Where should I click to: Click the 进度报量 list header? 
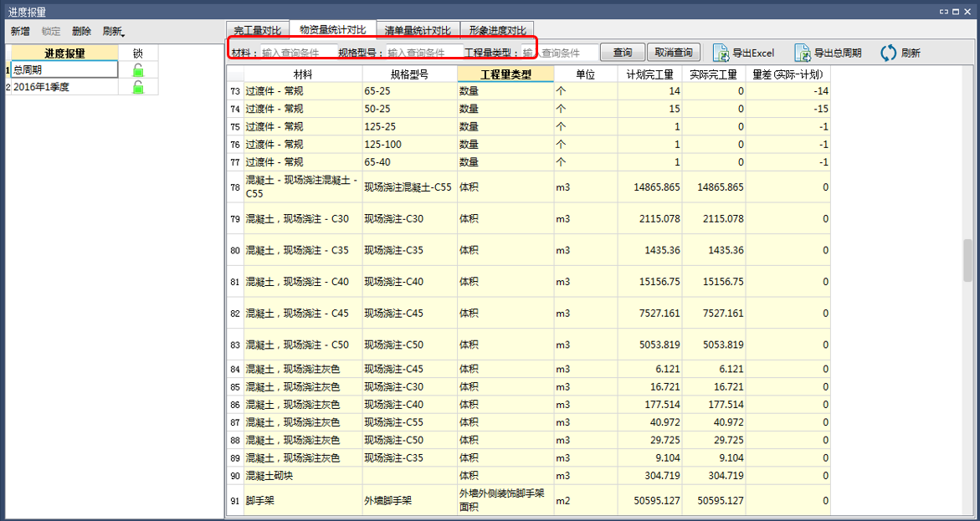click(64, 53)
